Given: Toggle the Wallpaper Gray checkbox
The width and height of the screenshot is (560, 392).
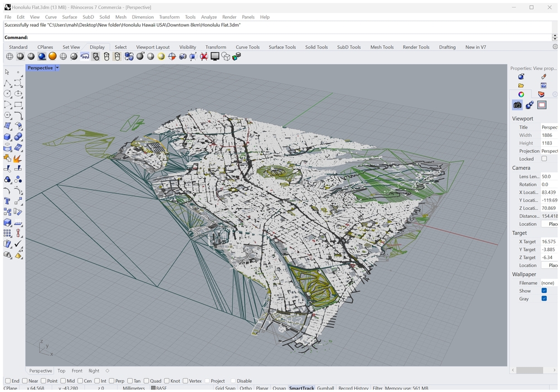Looking at the screenshot, I should [544, 298].
